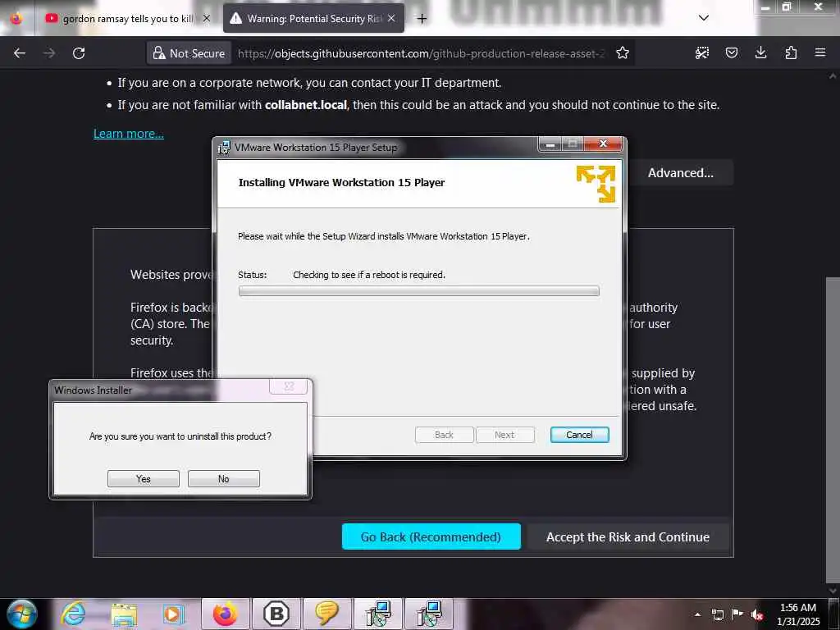Click the disabled Next button in VMware Setup
840x630 pixels.
504,435
